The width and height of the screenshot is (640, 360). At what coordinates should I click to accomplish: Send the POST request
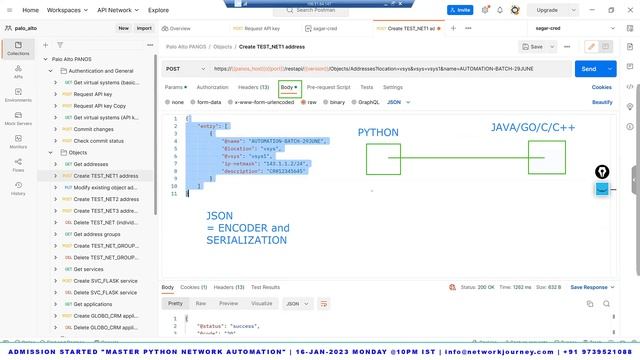[589, 69]
